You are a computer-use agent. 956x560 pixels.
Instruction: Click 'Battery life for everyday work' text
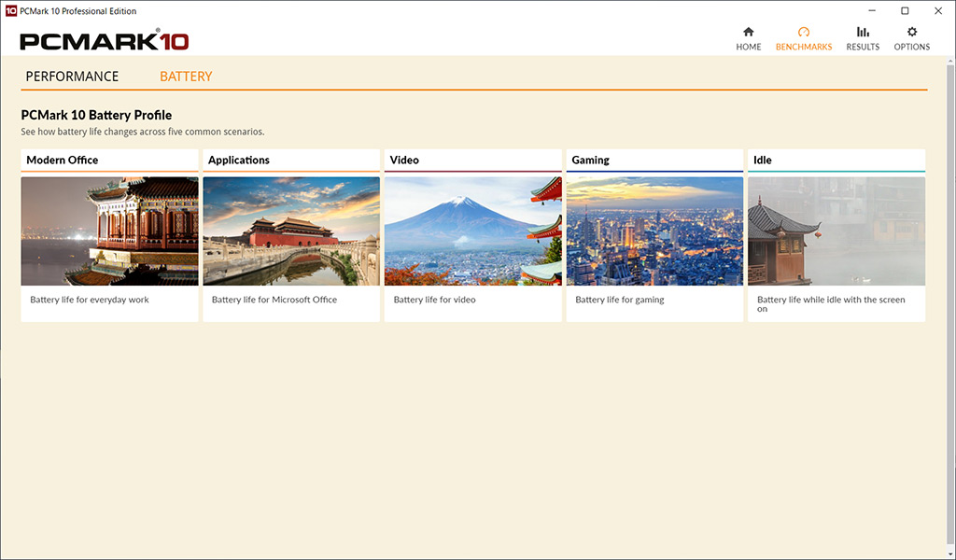point(90,300)
